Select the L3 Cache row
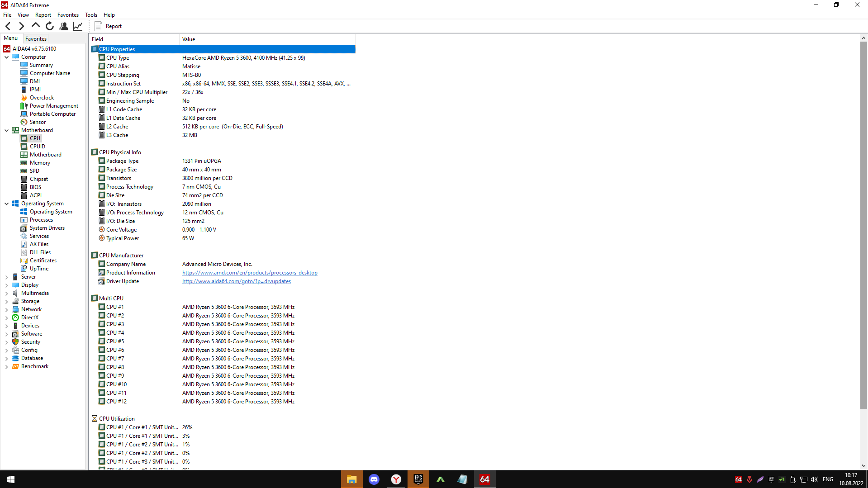 click(223, 135)
